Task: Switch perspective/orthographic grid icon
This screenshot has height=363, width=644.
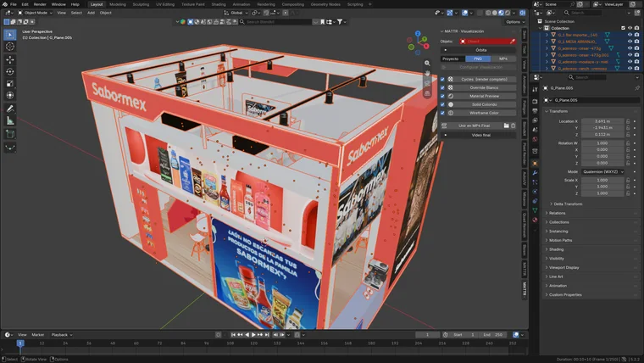Action: [427, 93]
